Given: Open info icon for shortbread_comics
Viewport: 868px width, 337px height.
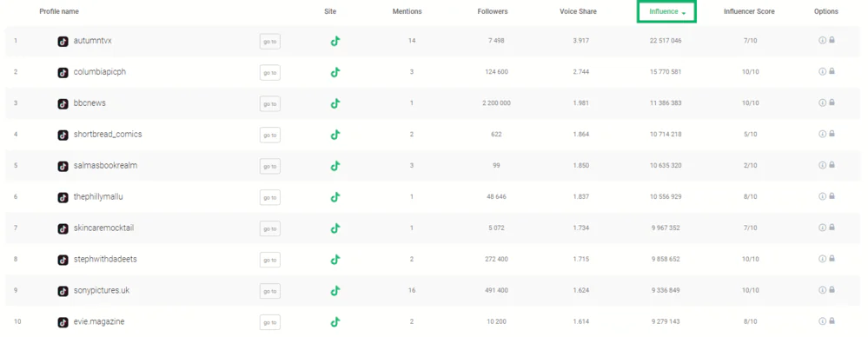Looking at the screenshot, I should tap(822, 134).
